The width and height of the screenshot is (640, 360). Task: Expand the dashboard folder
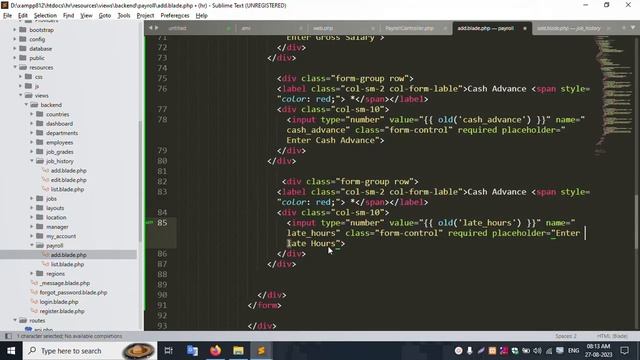tap(32, 124)
